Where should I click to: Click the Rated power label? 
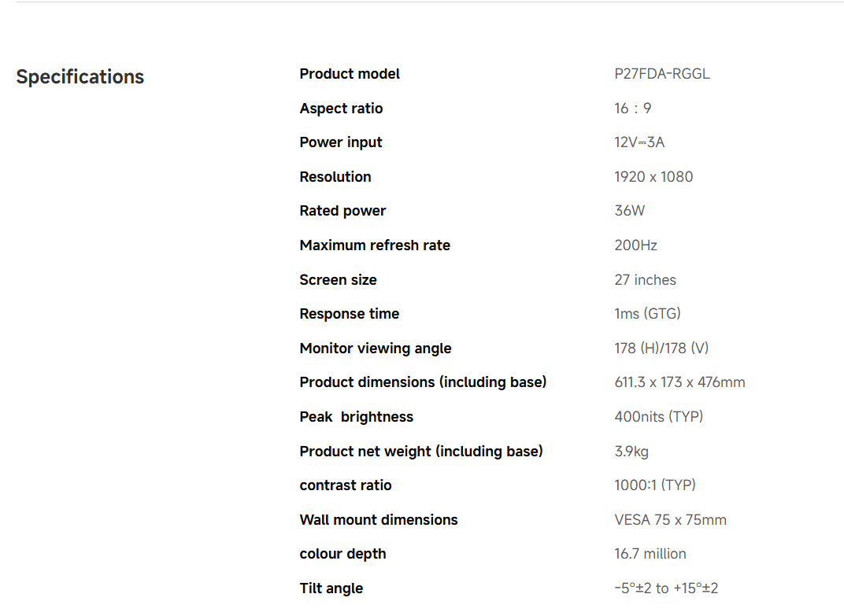342,211
